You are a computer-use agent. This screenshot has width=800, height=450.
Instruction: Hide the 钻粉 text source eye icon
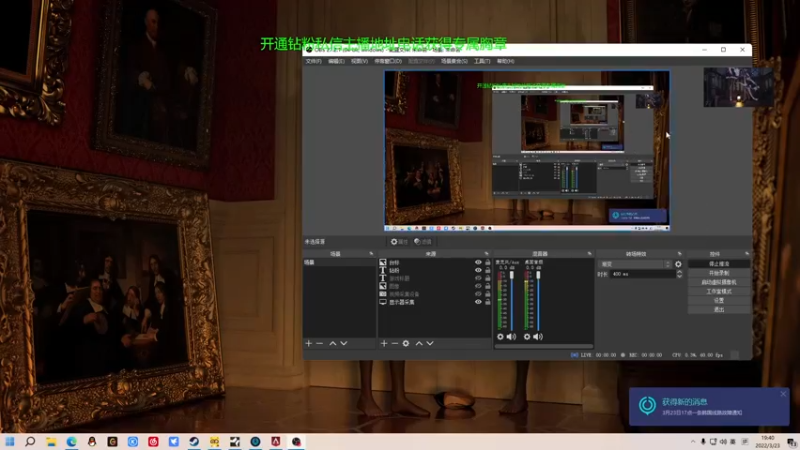point(478,270)
